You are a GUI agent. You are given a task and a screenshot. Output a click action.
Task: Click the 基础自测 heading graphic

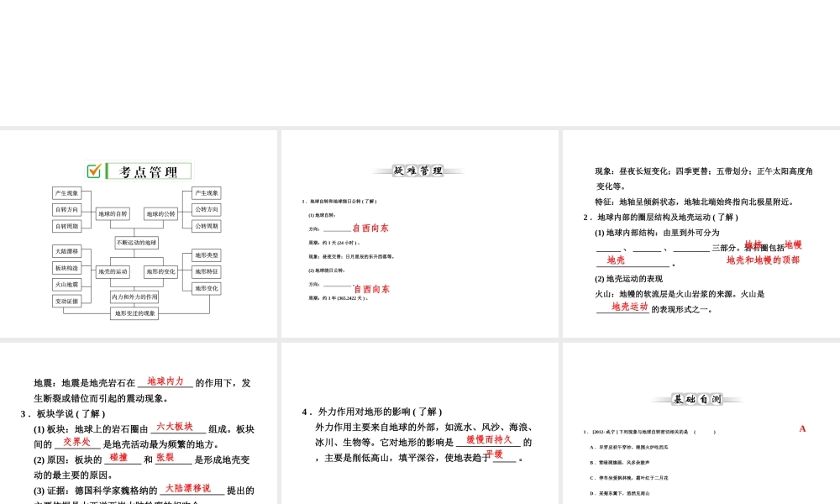point(697,399)
